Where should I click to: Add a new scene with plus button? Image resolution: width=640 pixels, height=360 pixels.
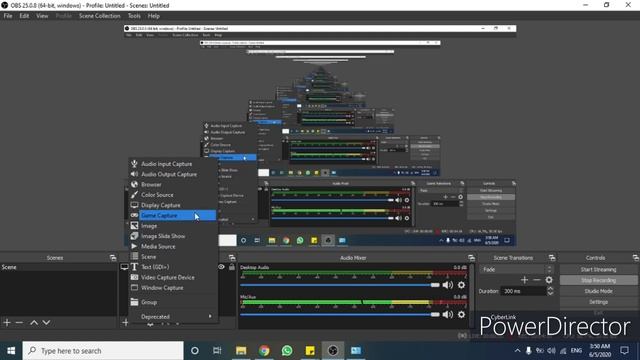[7, 322]
